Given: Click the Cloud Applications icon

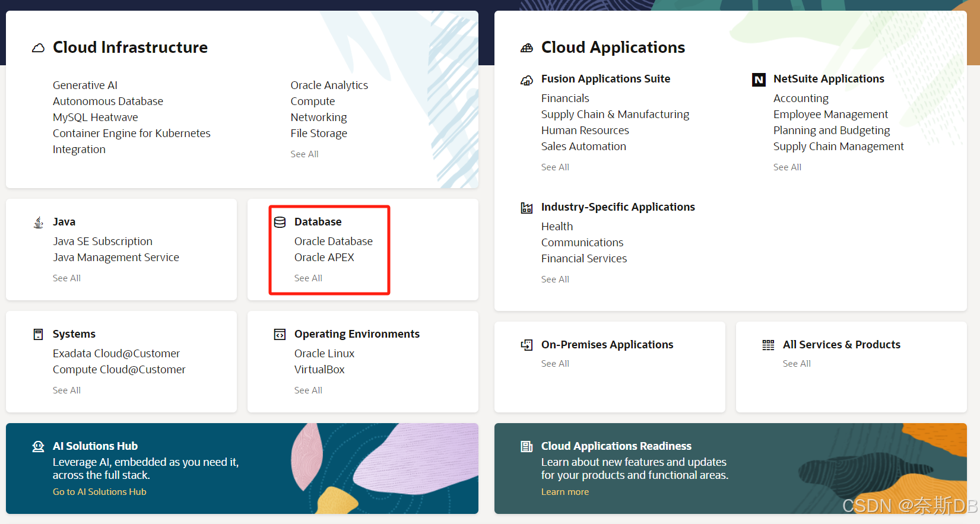Looking at the screenshot, I should tap(527, 48).
